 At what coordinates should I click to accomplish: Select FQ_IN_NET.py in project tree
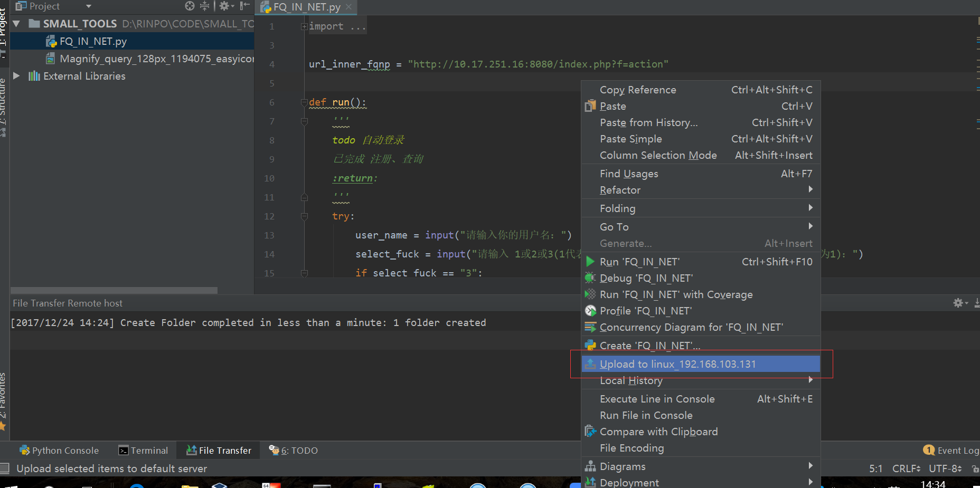point(93,41)
